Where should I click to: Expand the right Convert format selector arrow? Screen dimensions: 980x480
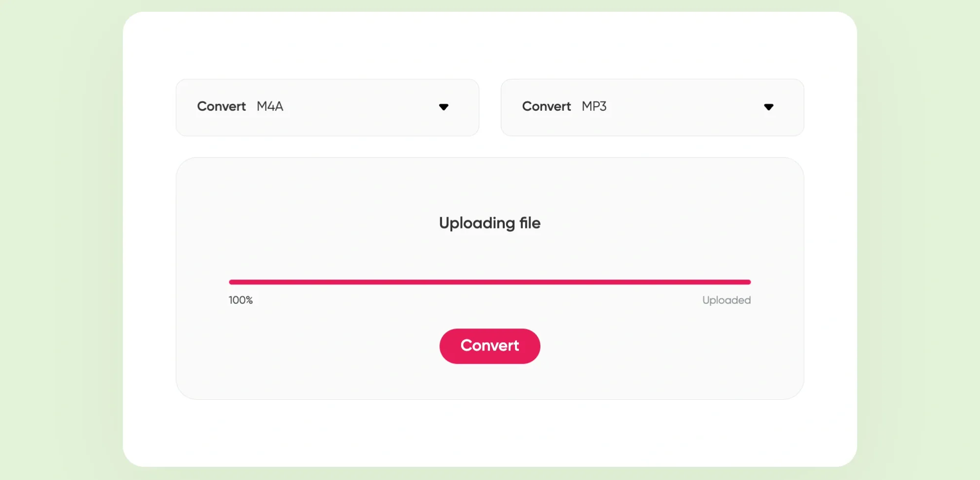pyautogui.click(x=769, y=107)
